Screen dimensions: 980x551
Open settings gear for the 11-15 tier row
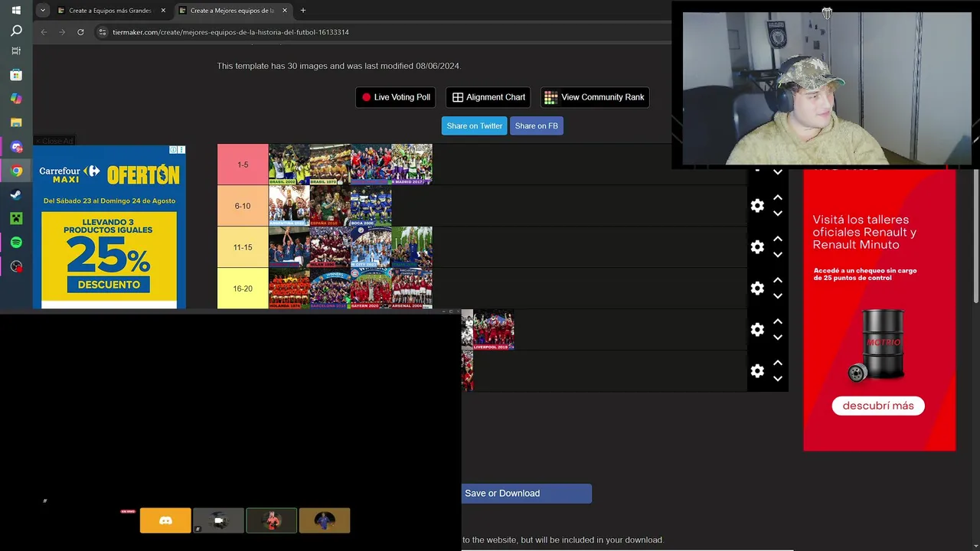(757, 247)
